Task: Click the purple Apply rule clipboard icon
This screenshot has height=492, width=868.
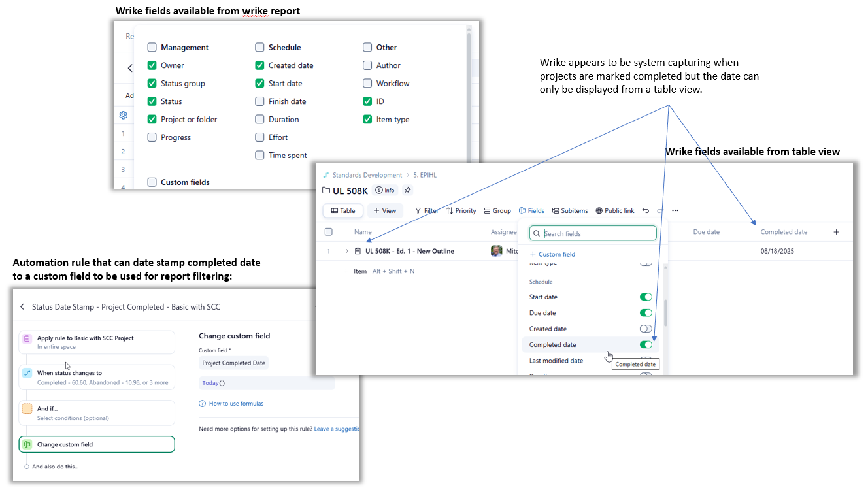Action: tap(27, 338)
